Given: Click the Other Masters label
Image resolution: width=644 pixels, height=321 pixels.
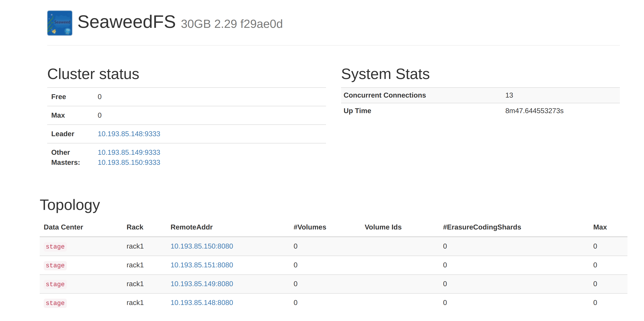Looking at the screenshot, I should tap(66, 157).
